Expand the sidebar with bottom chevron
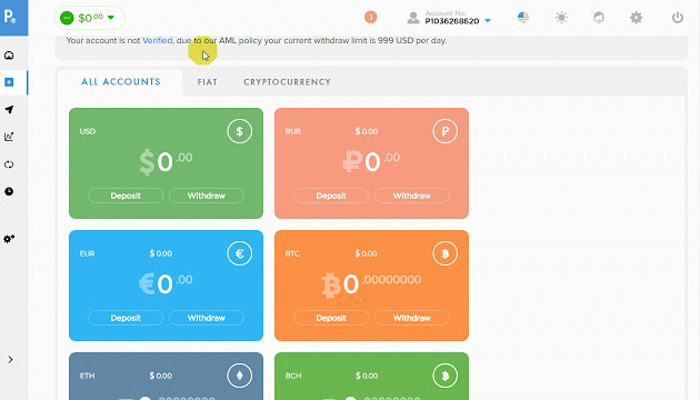 [10, 359]
